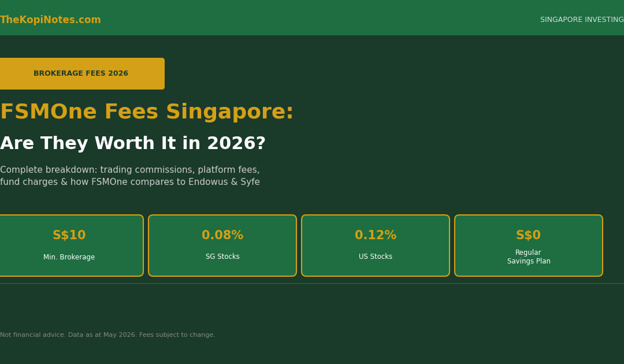Select the FSMOne Fees Singapore headline
Image resolution: width=624 pixels, height=364 pixels.
pos(146,112)
